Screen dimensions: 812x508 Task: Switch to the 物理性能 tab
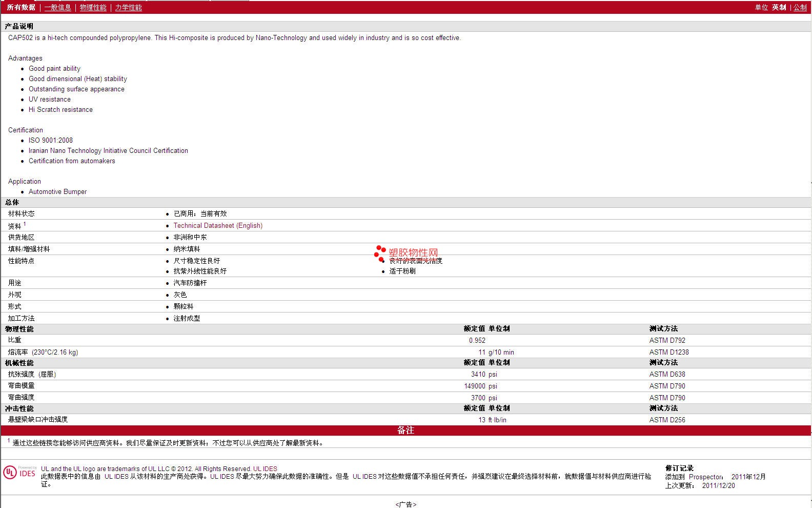(93, 7)
